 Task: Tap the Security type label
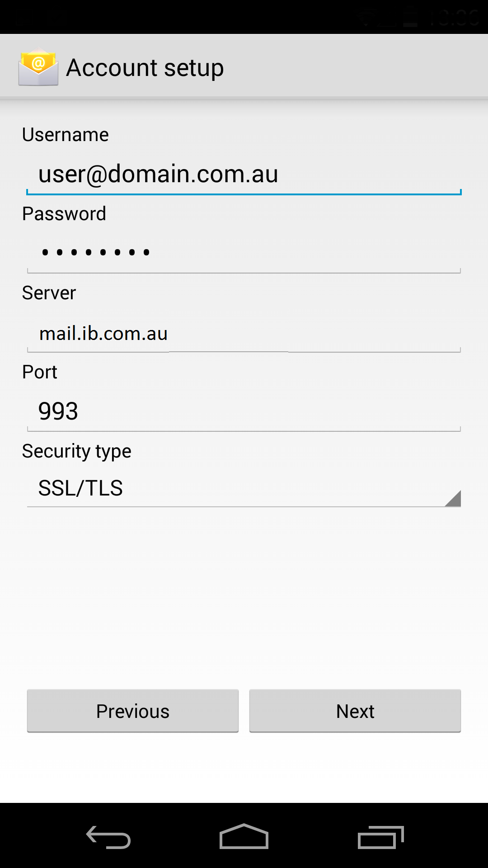click(x=77, y=451)
